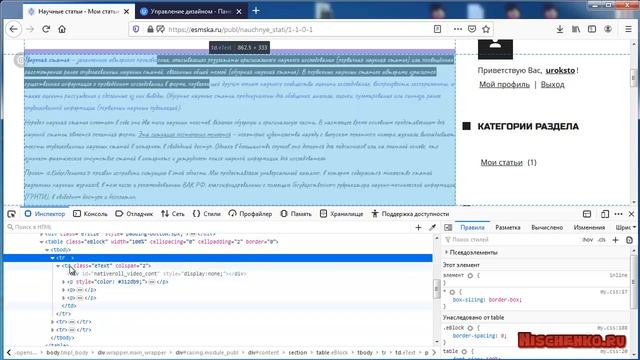640x360 pixels.
Task: Open the Профайлер tab
Action: click(x=250, y=214)
